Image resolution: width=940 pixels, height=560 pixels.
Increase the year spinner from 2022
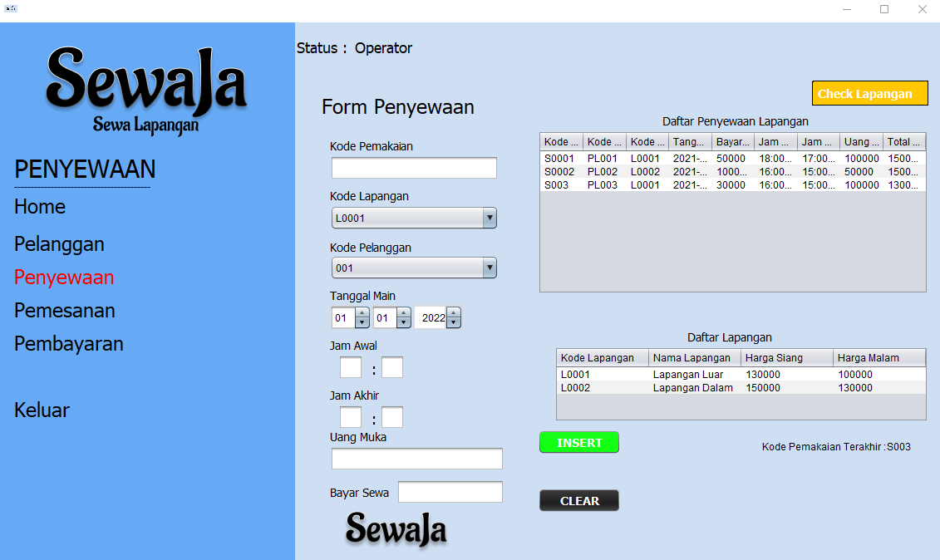[x=454, y=313]
